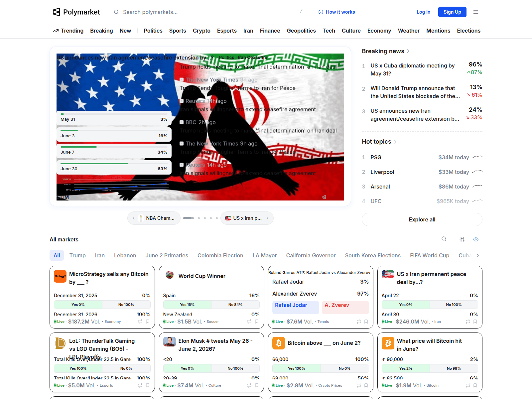Click League of Legends icon on ThunderTalk card
Viewport: 532px width, 399px height.
pos(60,343)
